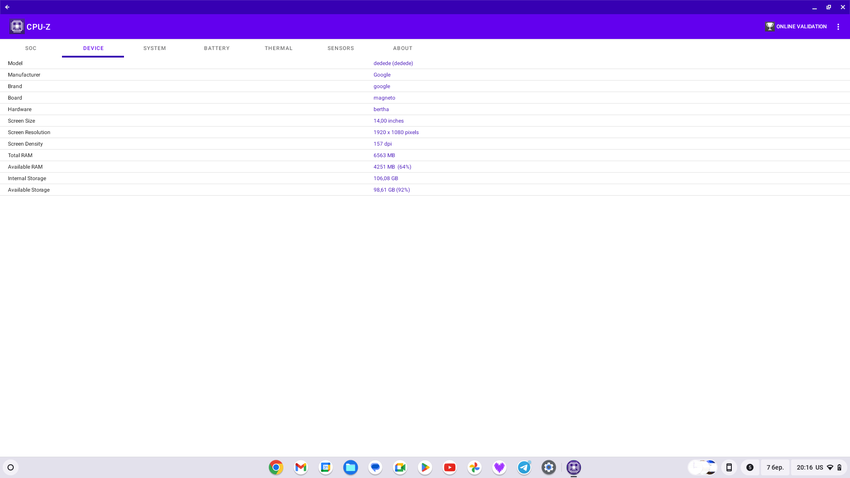
Task: Click the Screen Resolution value row
Action: tap(396, 132)
